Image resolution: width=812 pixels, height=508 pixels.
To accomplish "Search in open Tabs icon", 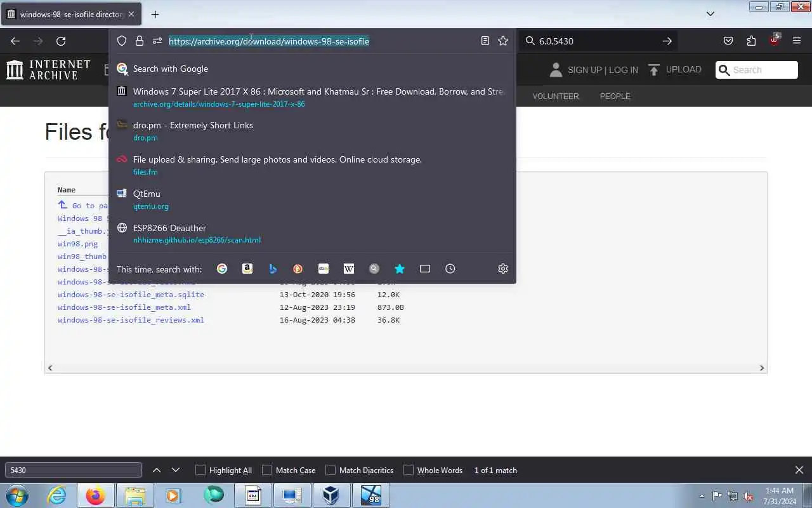I will [x=425, y=269].
